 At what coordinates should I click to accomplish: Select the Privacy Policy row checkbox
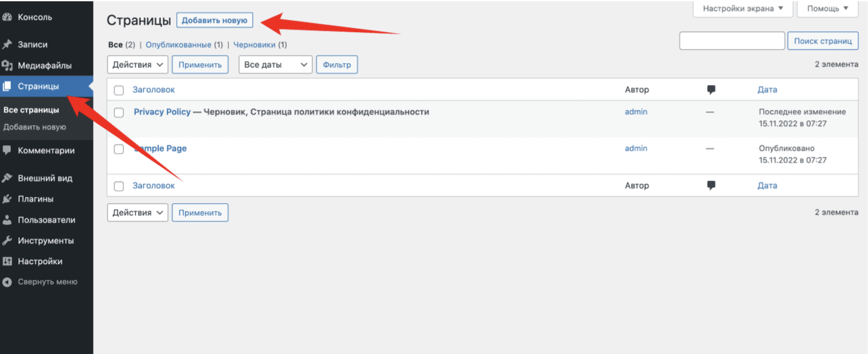[x=119, y=112]
